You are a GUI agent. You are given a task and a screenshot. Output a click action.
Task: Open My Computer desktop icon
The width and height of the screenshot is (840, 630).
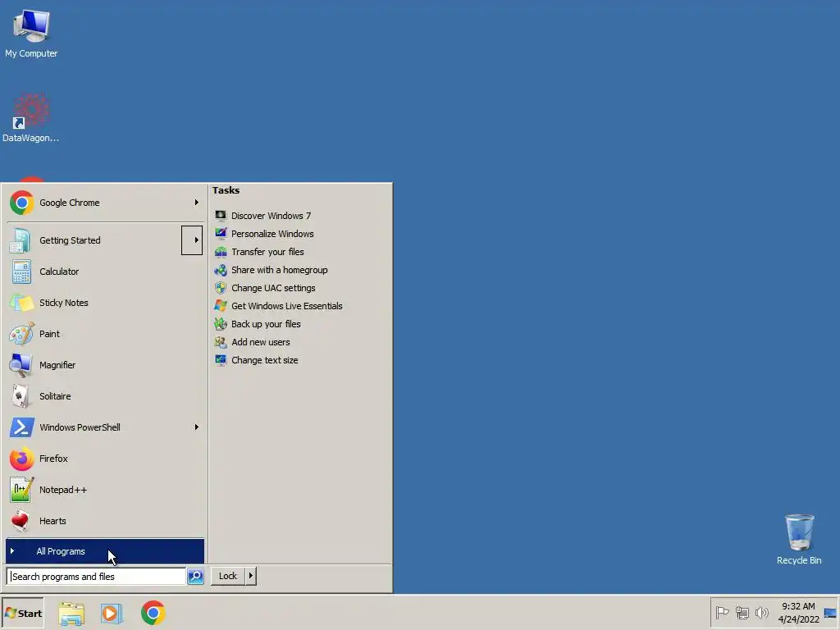[x=31, y=33]
